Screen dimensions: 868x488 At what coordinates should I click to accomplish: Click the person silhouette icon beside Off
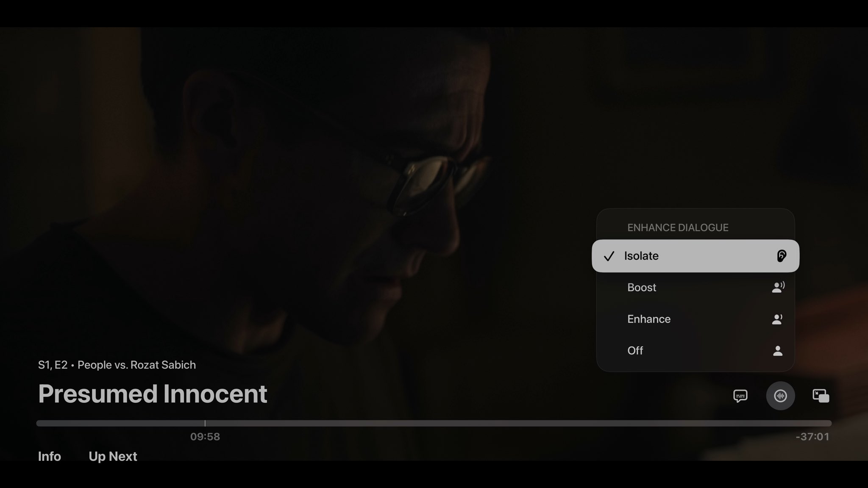(778, 351)
